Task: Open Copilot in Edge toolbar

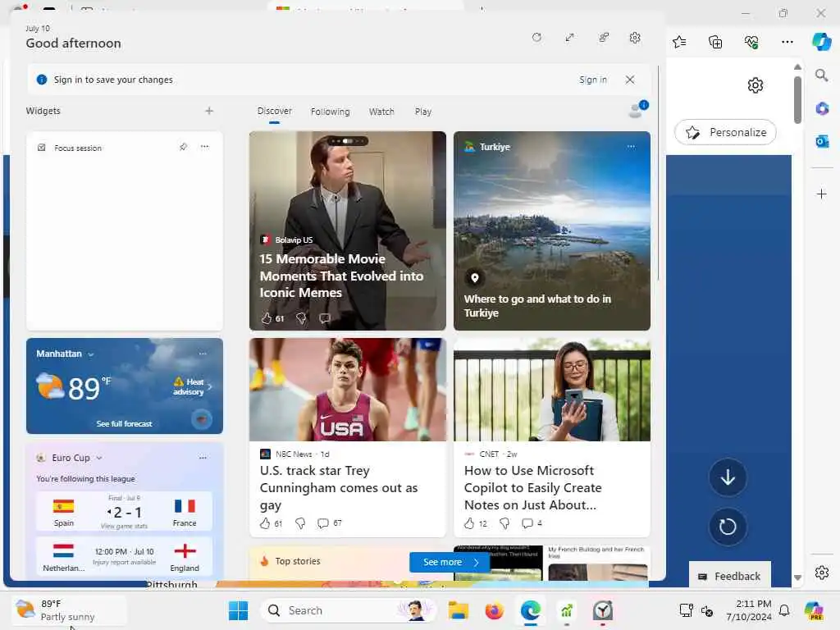Action: [x=821, y=42]
